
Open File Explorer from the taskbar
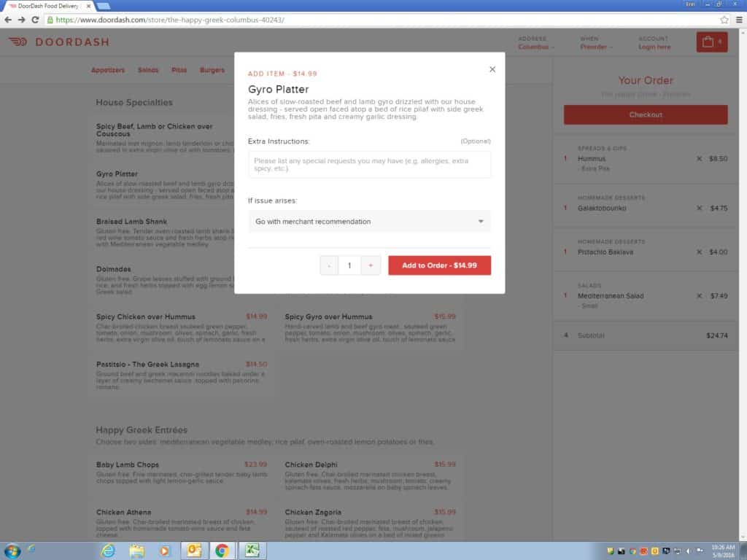[136, 551]
